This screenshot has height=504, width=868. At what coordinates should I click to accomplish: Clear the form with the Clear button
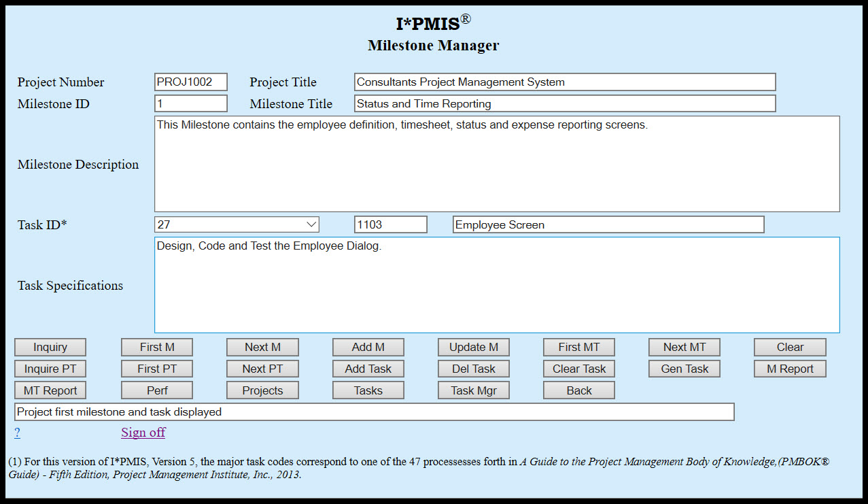(790, 347)
